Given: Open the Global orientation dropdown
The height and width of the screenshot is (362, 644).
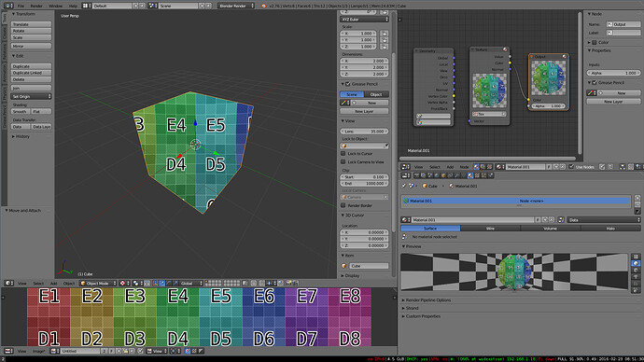Looking at the screenshot, I should click(191, 284).
